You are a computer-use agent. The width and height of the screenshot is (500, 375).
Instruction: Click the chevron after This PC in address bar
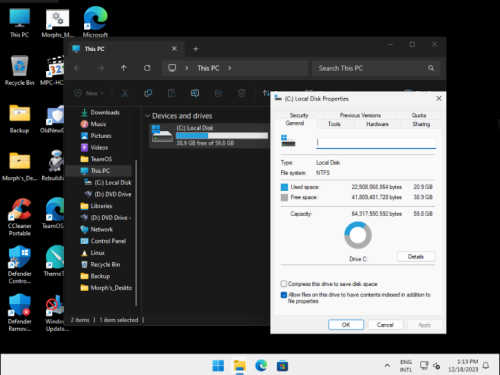230,68
